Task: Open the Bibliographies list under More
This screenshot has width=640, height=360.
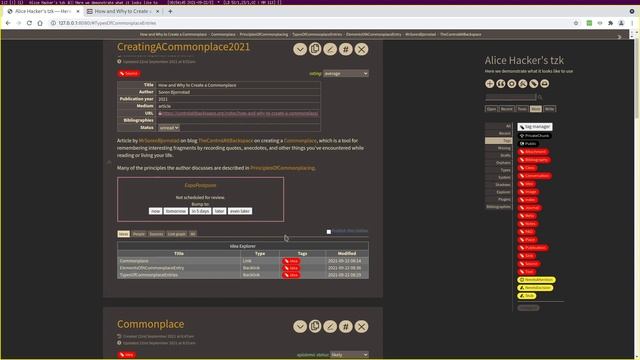Action: point(499,207)
